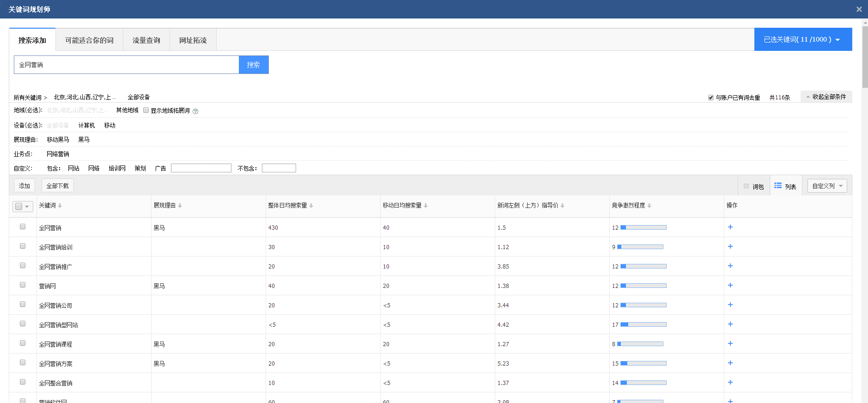Sort by 竞争激烈程度 arrow
This screenshot has width=868, height=403.
point(649,206)
